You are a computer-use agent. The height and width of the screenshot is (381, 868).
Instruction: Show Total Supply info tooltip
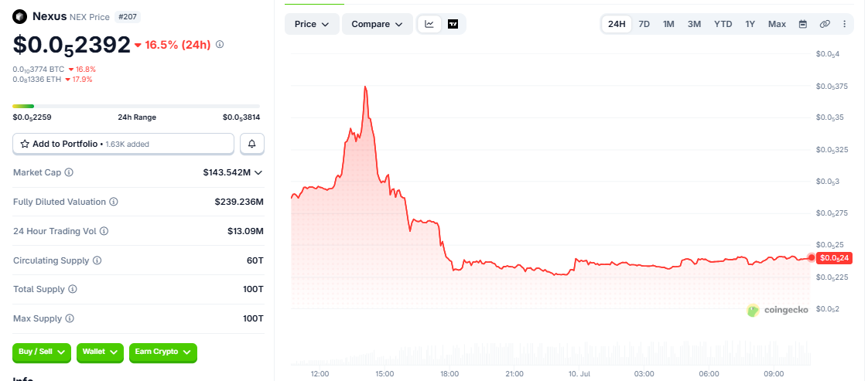click(73, 289)
